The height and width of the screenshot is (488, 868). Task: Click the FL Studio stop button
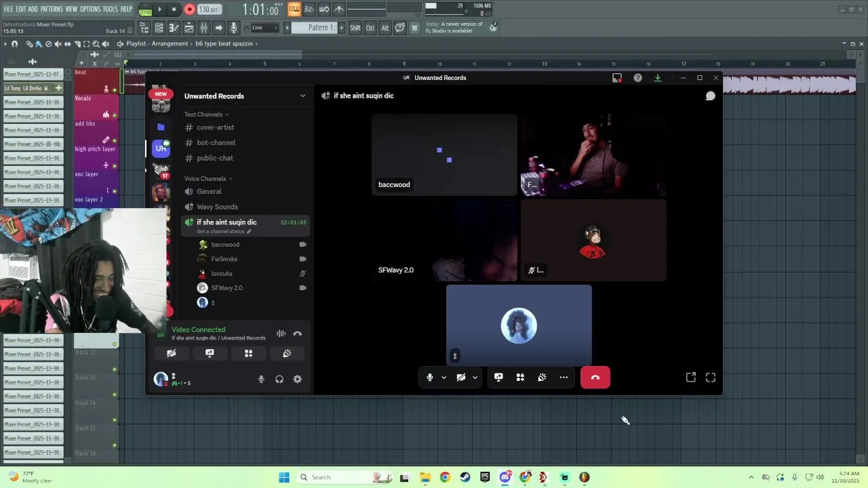174,9
